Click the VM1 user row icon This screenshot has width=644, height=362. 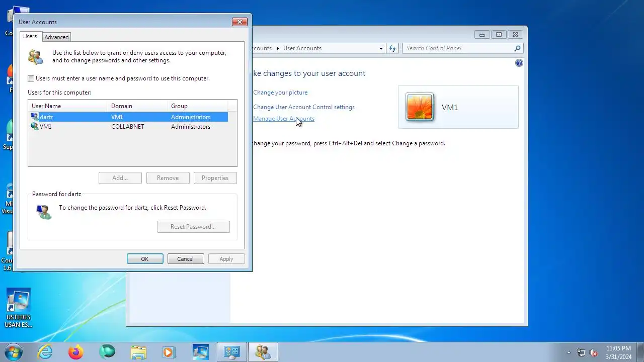click(35, 126)
